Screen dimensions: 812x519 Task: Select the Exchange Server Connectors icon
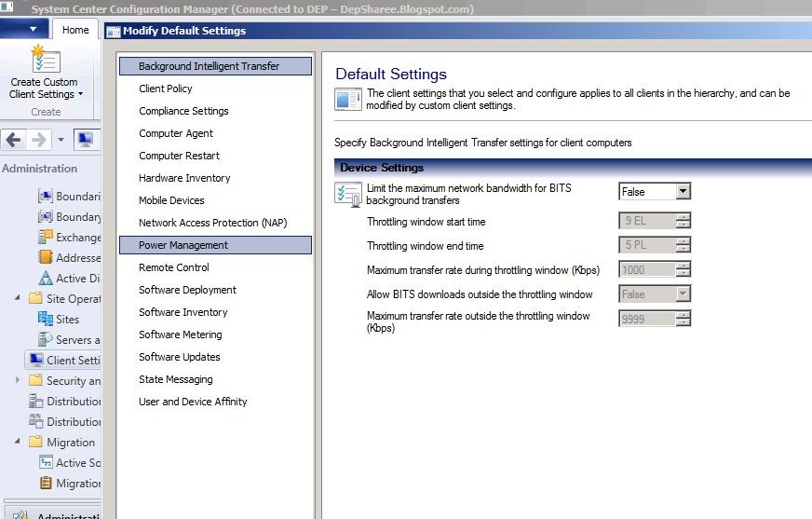46,237
